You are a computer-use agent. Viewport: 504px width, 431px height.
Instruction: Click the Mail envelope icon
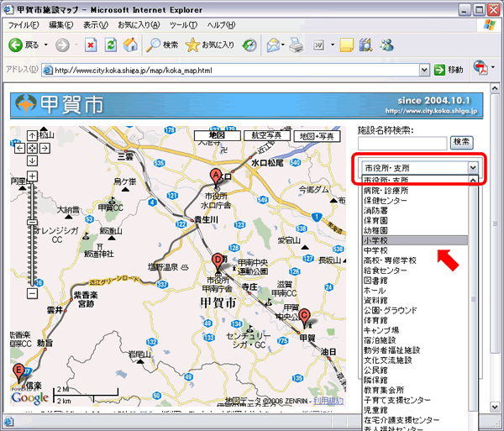point(273,45)
